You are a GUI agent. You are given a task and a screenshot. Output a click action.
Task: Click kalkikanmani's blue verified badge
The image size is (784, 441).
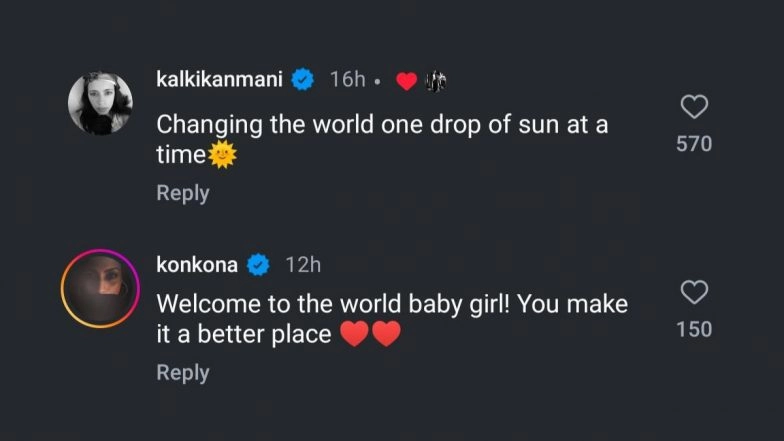click(x=303, y=80)
